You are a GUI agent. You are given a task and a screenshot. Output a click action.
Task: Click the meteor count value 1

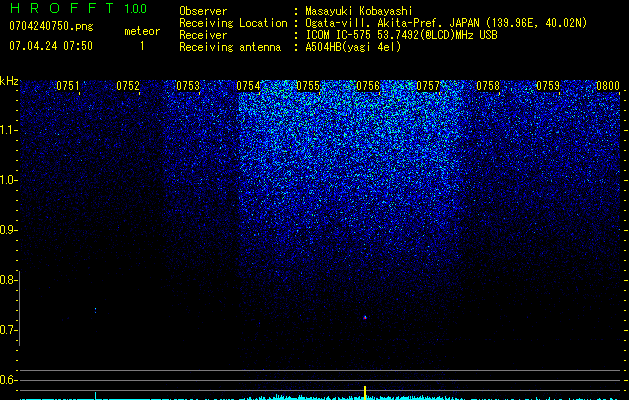tap(142, 46)
